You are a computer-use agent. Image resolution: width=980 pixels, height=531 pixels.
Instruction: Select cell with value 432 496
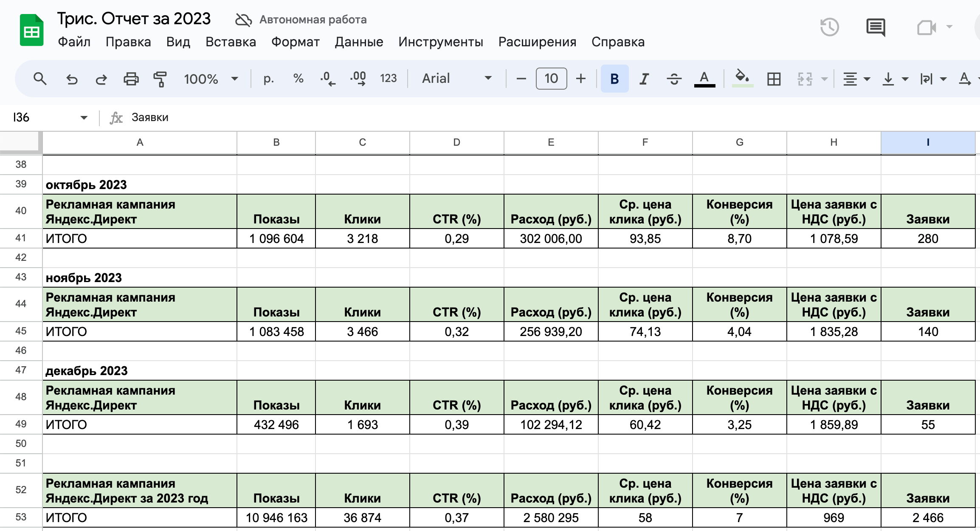coord(276,425)
